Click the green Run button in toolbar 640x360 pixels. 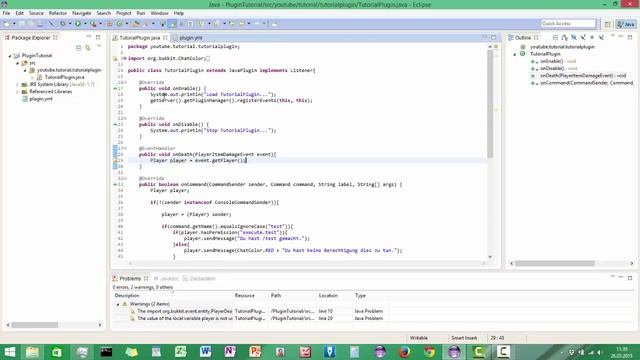click(x=78, y=24)
